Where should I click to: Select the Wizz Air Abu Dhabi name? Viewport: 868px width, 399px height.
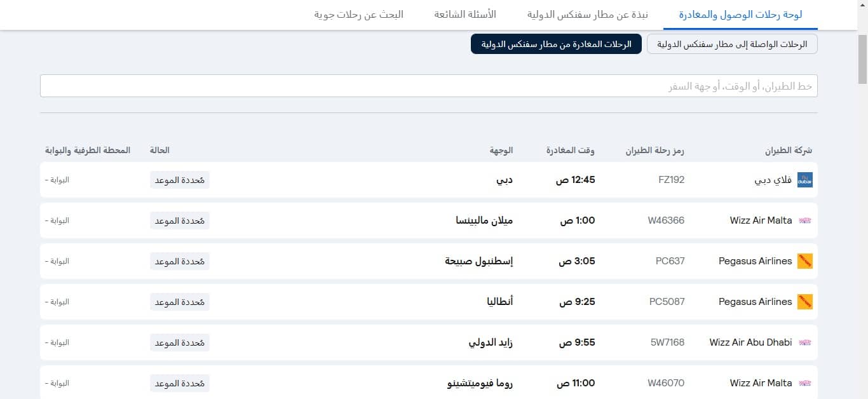click(x=751, y=342)
